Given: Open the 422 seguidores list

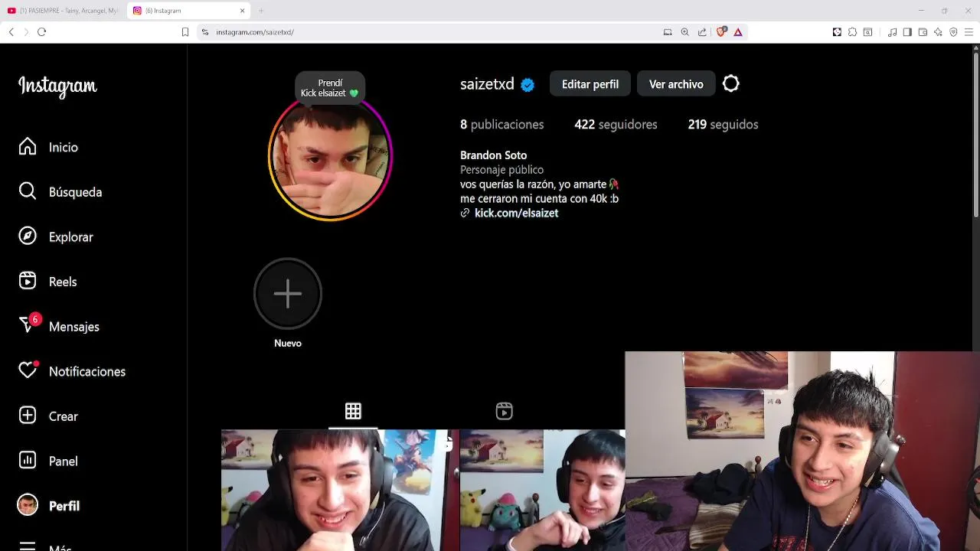Looking at the screenshot, I should (616, 124).
